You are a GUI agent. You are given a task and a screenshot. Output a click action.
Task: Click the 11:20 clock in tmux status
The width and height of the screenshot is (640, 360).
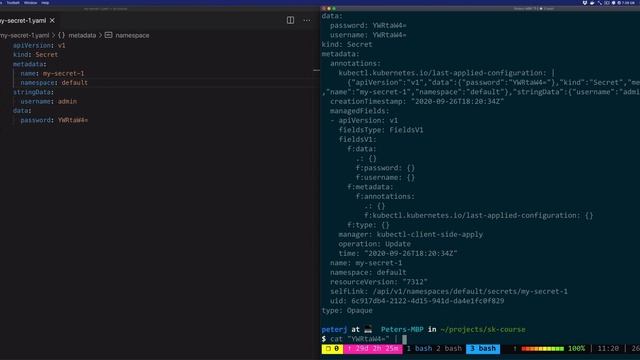[608, 349]
